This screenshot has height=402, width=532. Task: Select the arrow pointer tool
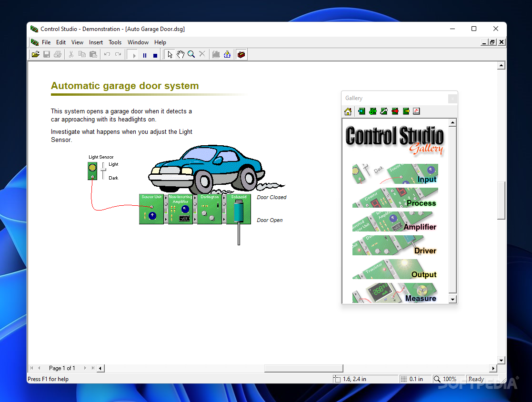click(170, 54)
